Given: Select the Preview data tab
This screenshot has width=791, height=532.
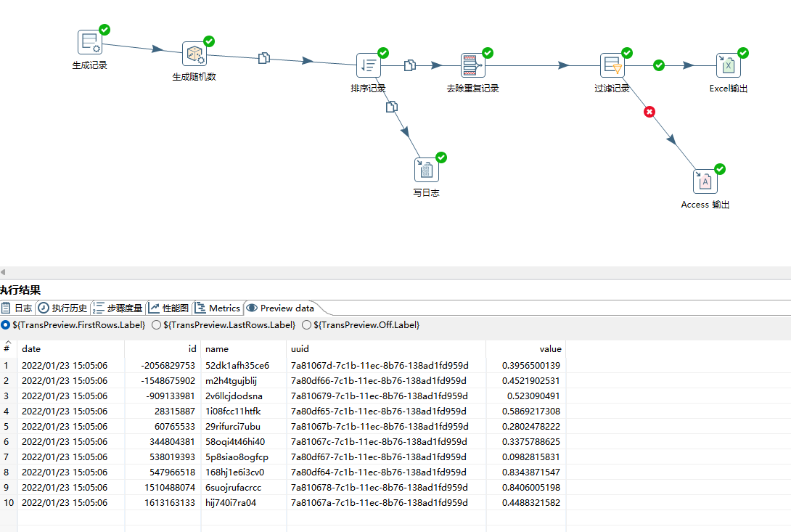Looking at the screenshot, I should coord(281,308).
